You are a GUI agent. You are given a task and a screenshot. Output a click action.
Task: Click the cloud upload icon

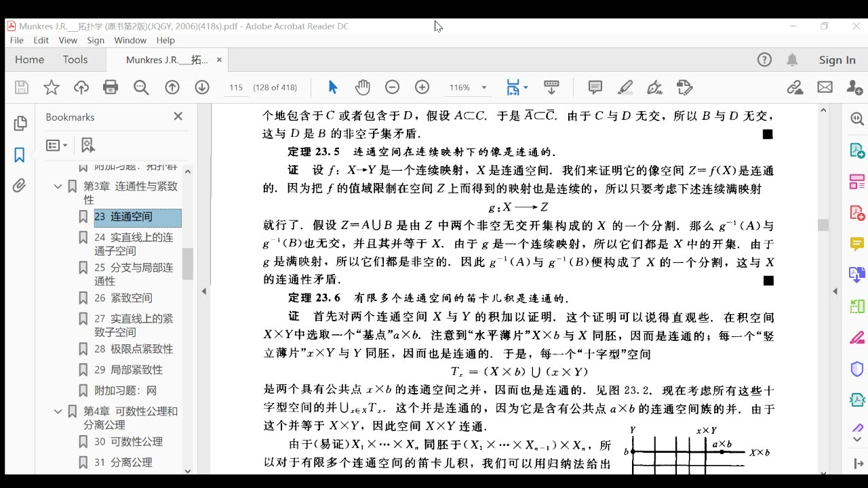pos(81,87)
